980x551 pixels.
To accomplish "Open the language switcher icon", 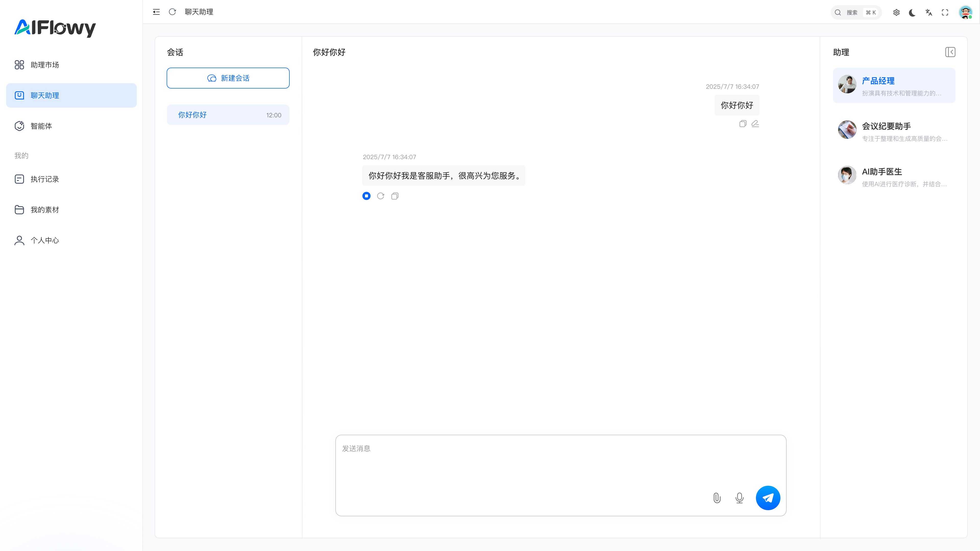I will [x=929, y=12].
